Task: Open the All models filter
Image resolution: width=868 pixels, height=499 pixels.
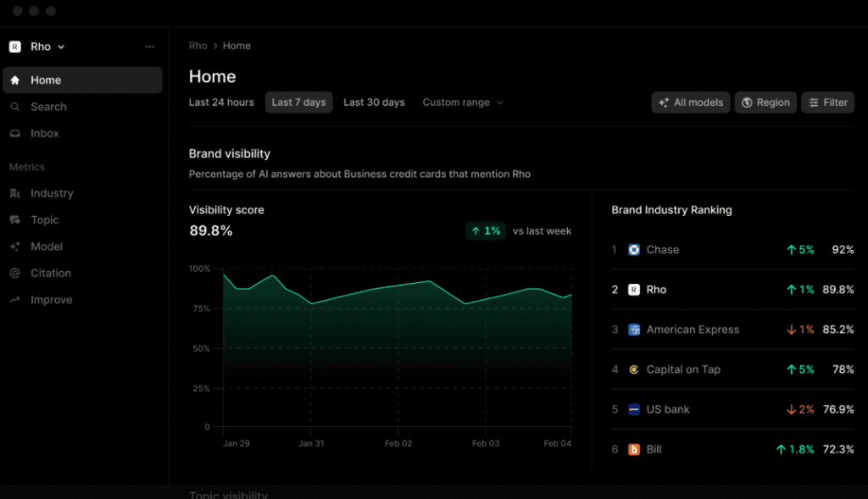Action: tap(691, 103)
